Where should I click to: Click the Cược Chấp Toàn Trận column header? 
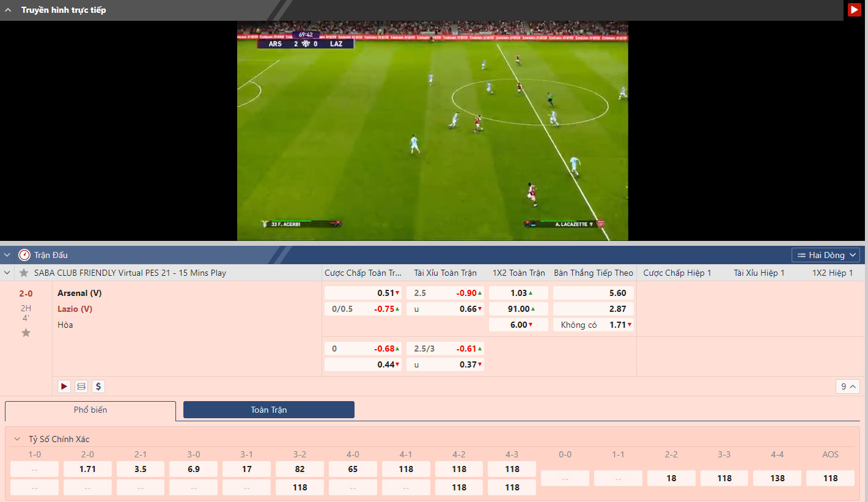pos(363,273)
